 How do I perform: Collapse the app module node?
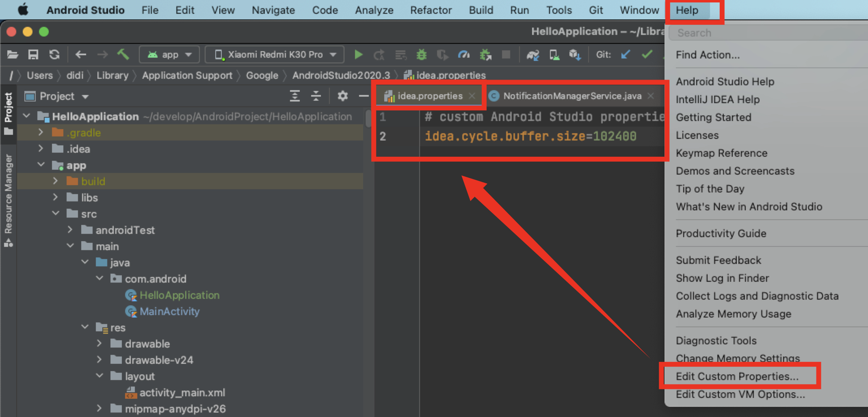[41, 165]
